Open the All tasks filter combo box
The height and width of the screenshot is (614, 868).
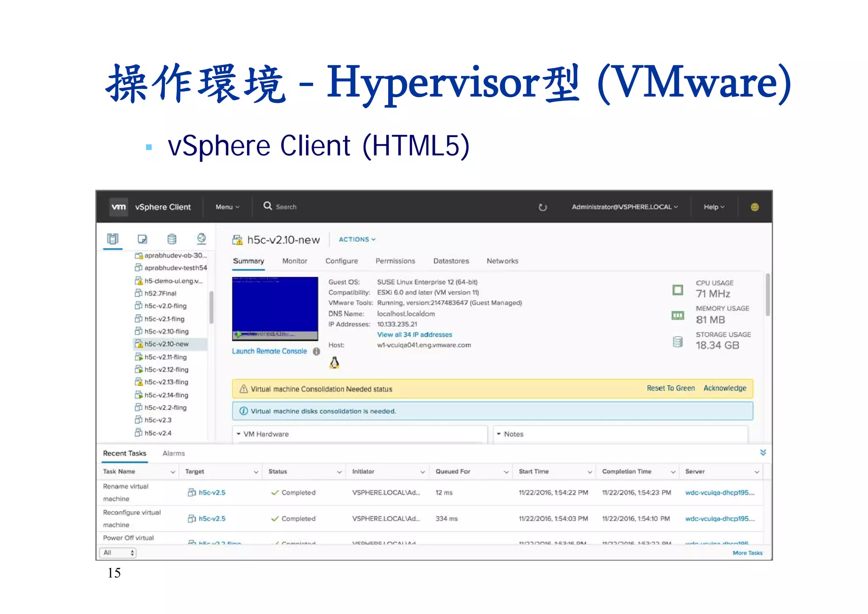pyautogui.click(x=118, y=553)
